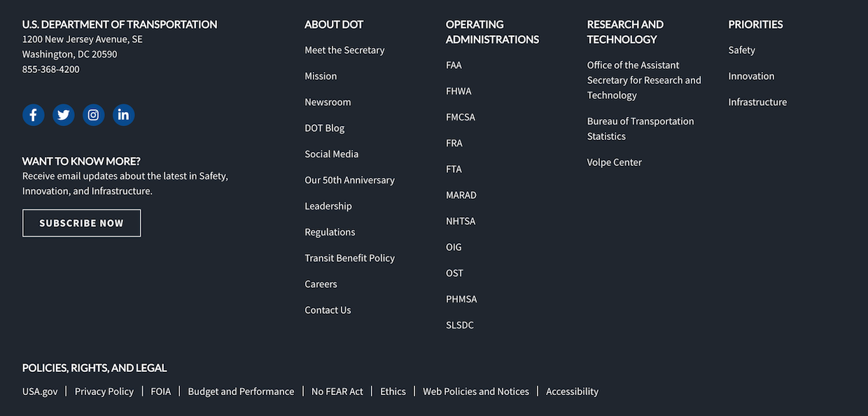The width and height of the screenshot is (868, 416).
Task: Open the SLSDC link
Action: click(x=460, y=324)
